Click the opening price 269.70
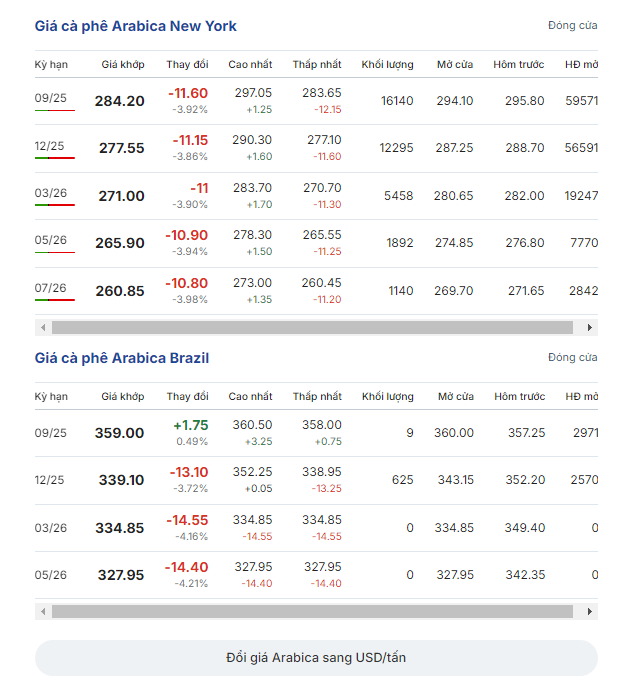Image resolution: width=629 pixels, height=689 pixels. coord(454,291)
